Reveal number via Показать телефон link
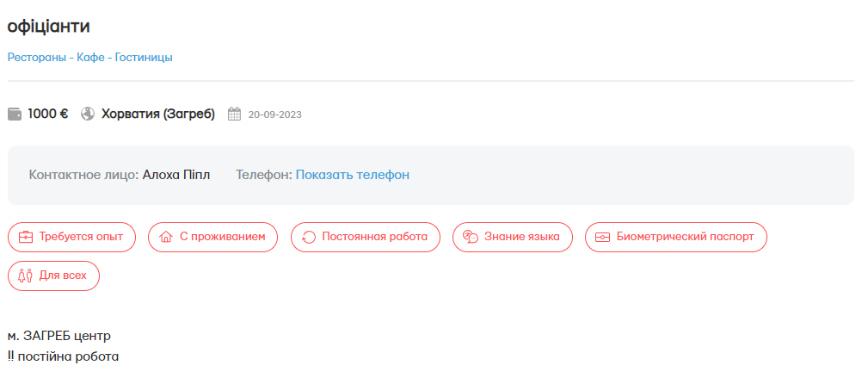This screenshot has height=378, width=868. [352, 175]
